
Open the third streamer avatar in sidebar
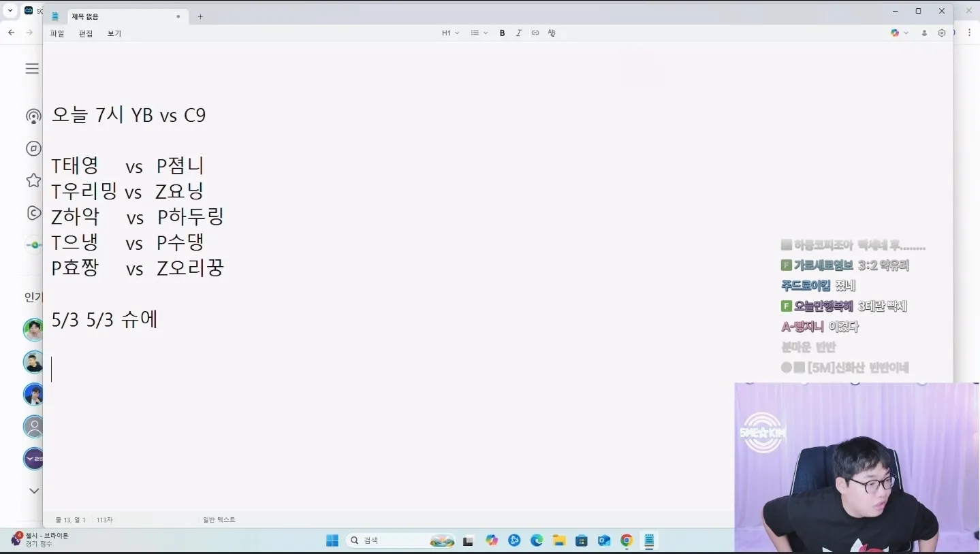[x=33, y=394]
